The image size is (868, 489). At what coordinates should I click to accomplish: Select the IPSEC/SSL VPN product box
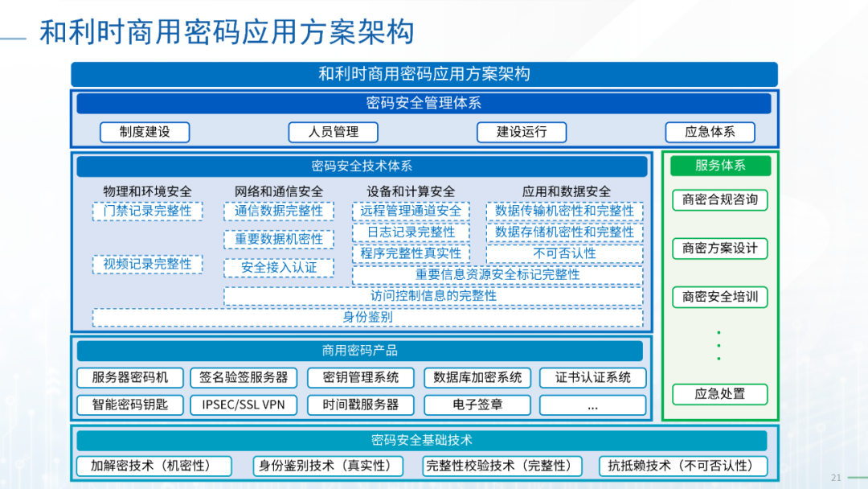click(244, 405)
